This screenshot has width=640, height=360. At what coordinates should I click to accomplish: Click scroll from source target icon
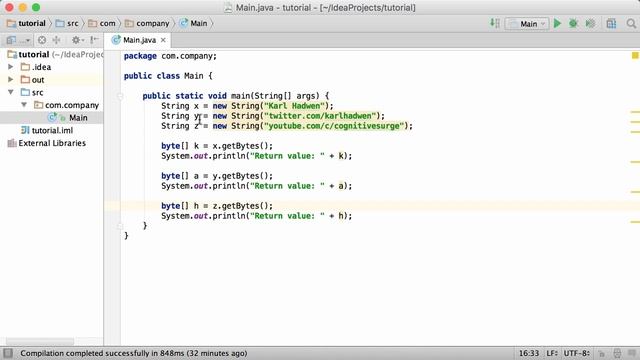pyautogui.click(x=42, y=40)
